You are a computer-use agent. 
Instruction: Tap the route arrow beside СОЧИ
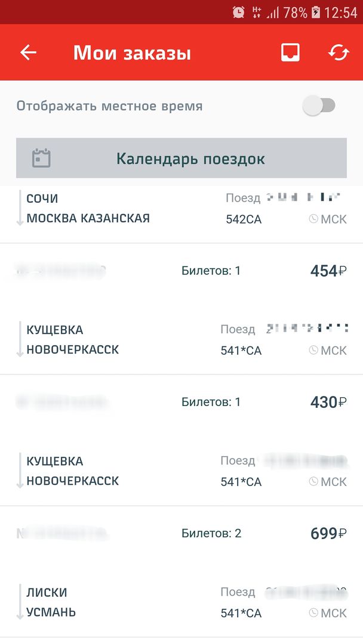pos(20,208)
